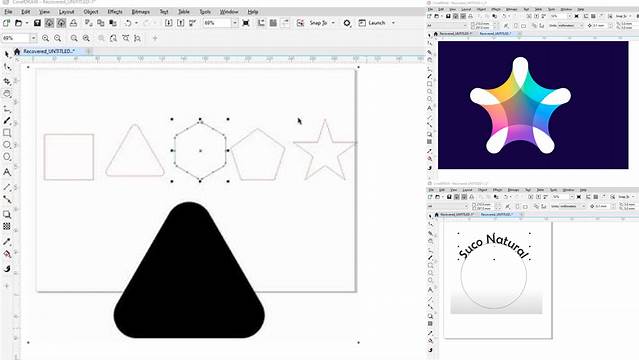Select the Shape edit tool
This screenshot has width=639, height=360.
tap(7, 67)
